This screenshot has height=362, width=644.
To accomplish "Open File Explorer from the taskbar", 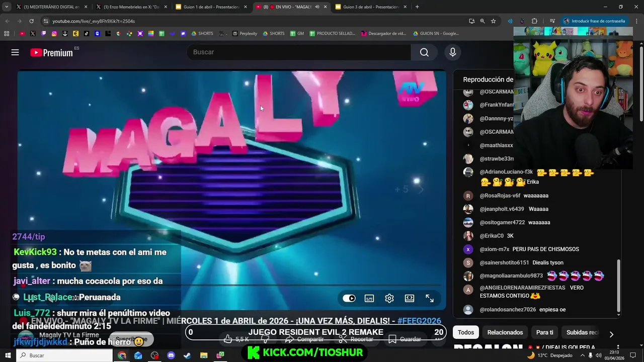I will point(203,355).
